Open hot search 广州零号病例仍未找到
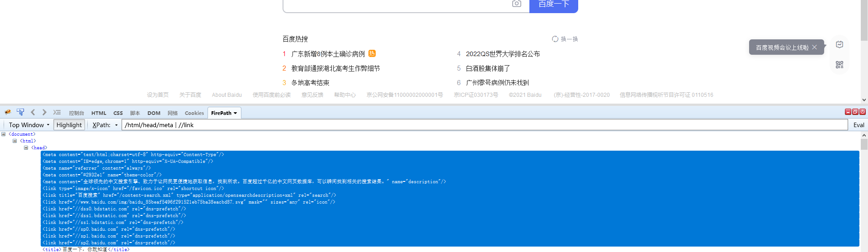Image resolution: width=868 pixels, height=252 pixels. tap(498, 83)
